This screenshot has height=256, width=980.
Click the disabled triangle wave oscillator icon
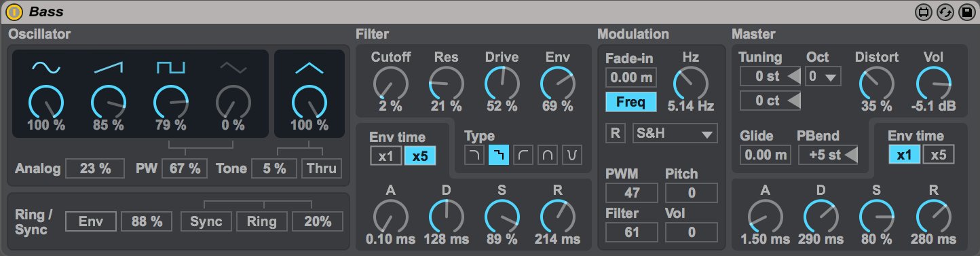(x=233, y=67)
